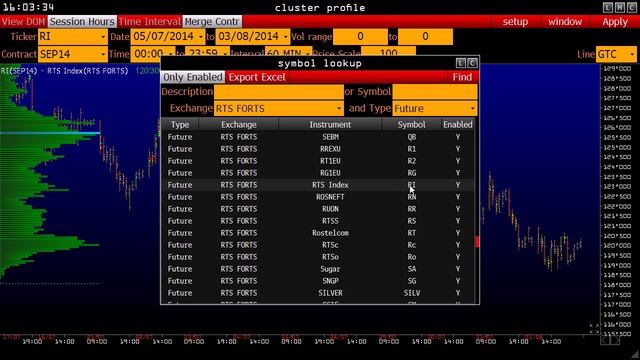Select the SEBM instrument row
The width and height of the screenshot is (640, 360).
(x=318, y=137)
